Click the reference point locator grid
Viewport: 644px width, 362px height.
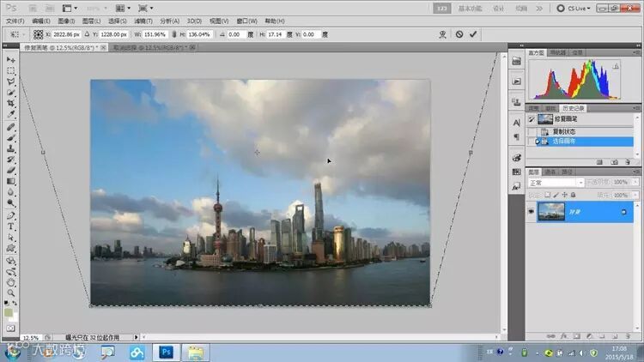point(38,34)
